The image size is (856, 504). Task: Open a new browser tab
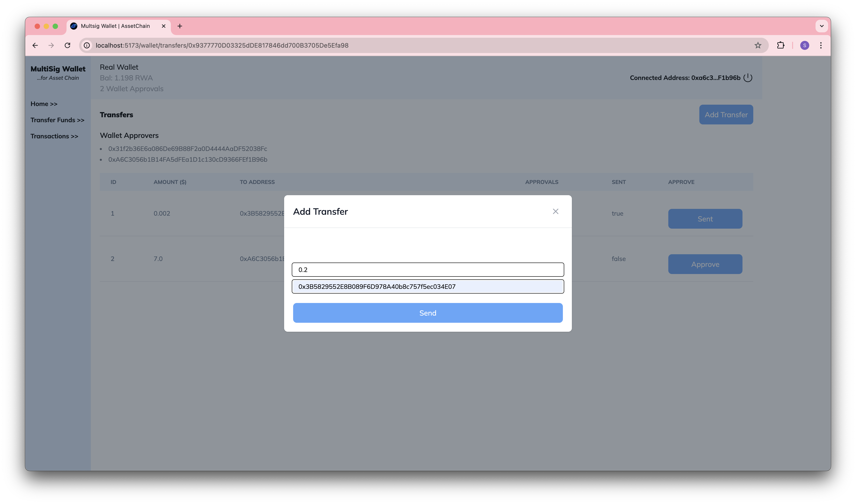coord(180,26)
